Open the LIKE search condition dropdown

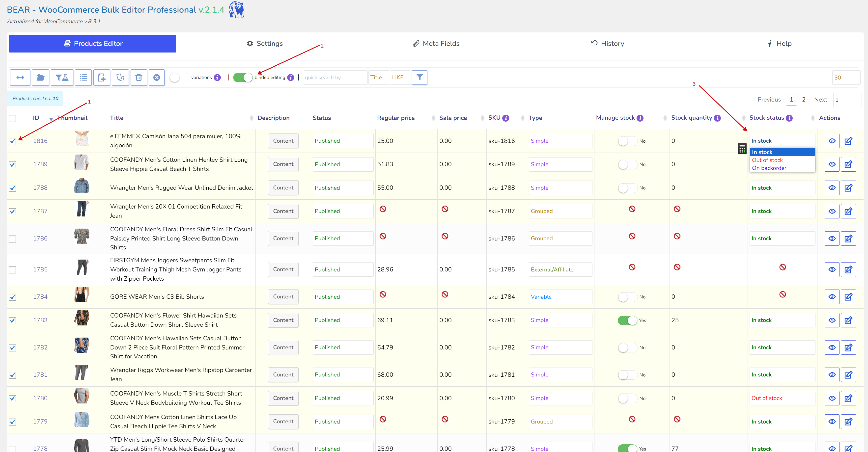400,78
